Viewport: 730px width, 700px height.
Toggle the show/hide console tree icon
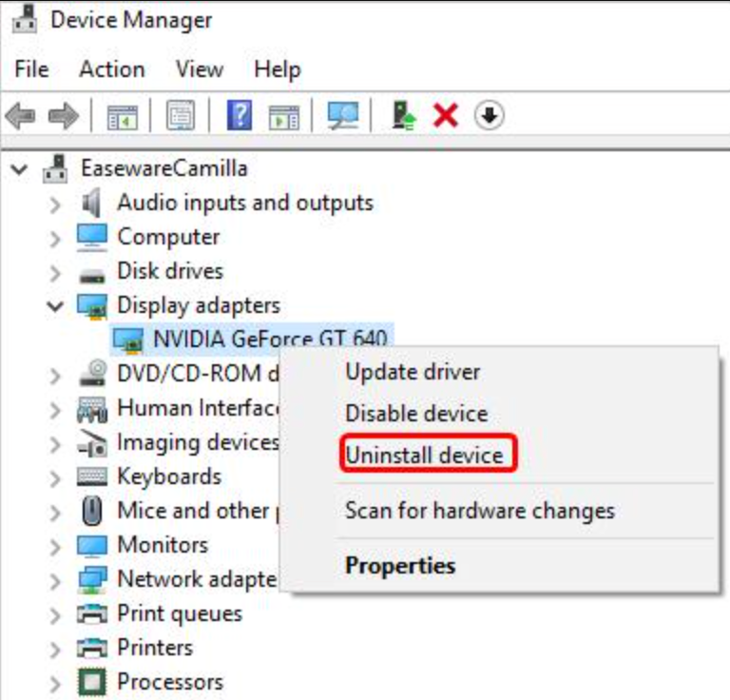[122, 116]
